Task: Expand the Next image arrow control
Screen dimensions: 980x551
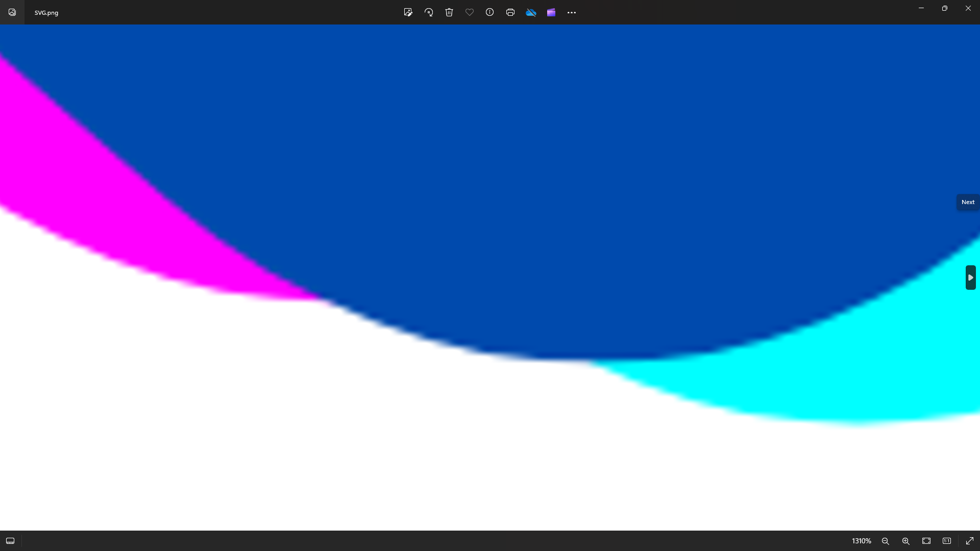Action: pos(971,277)
